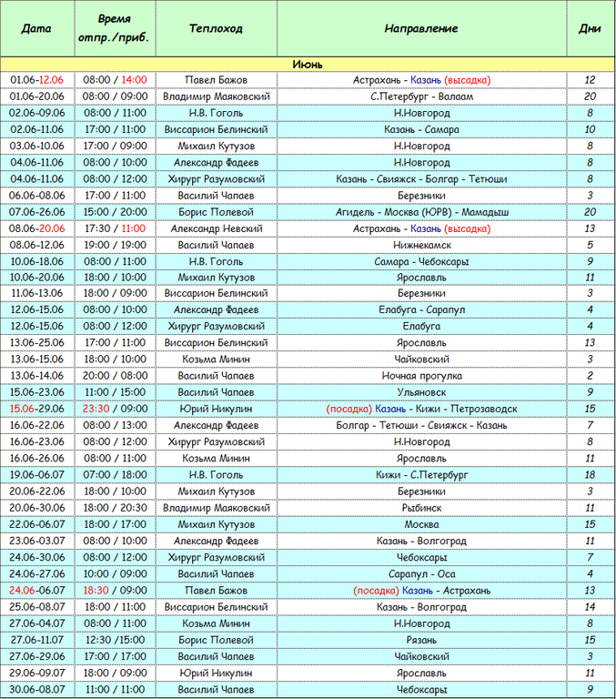Click the Александр Невский ship cell
616x699 pixels.
217,228
